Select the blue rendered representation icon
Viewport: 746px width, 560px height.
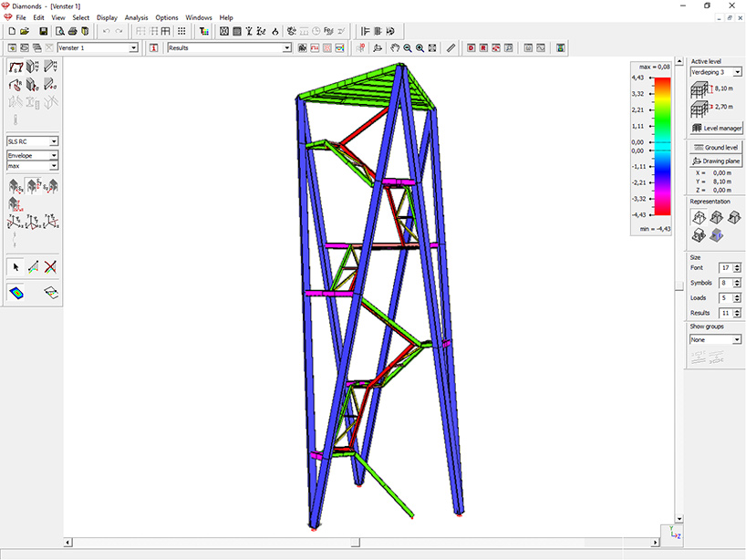click(x=717, y=235)
